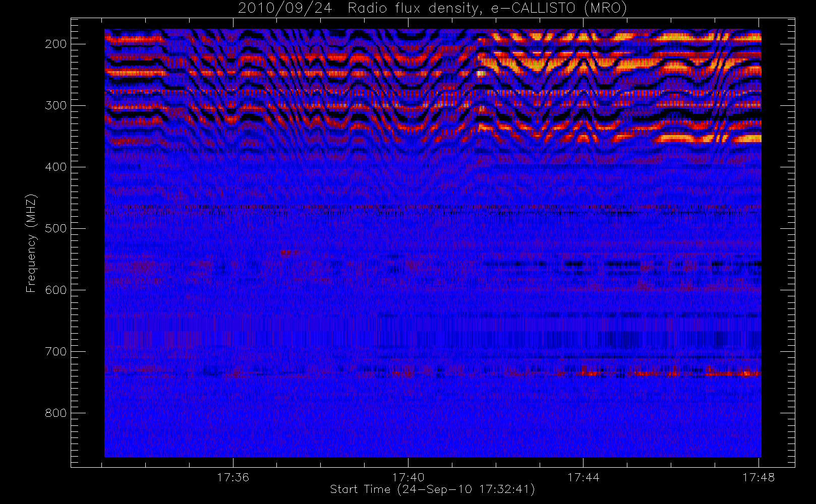Click the 700 frequency tick label
The image size is (816, 504).
point(55,351)
